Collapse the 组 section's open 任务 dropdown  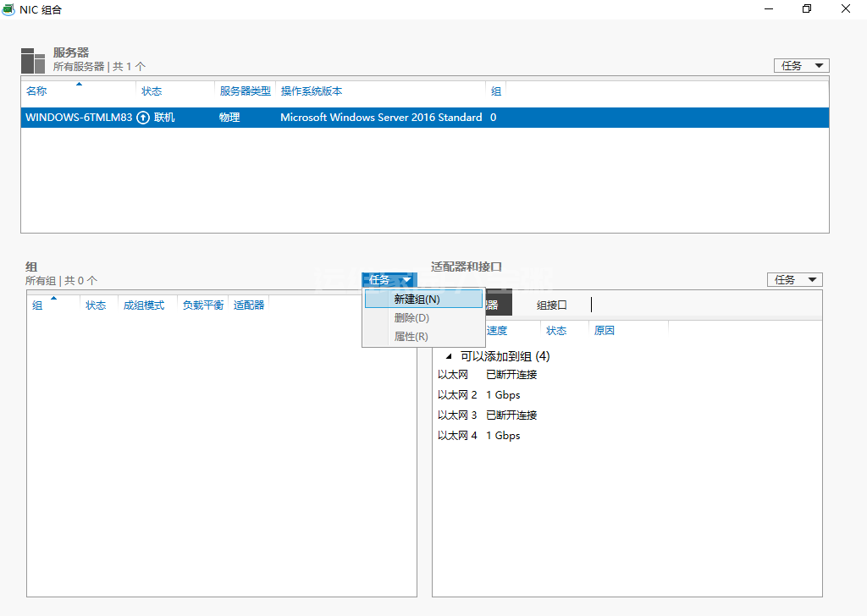389,280
